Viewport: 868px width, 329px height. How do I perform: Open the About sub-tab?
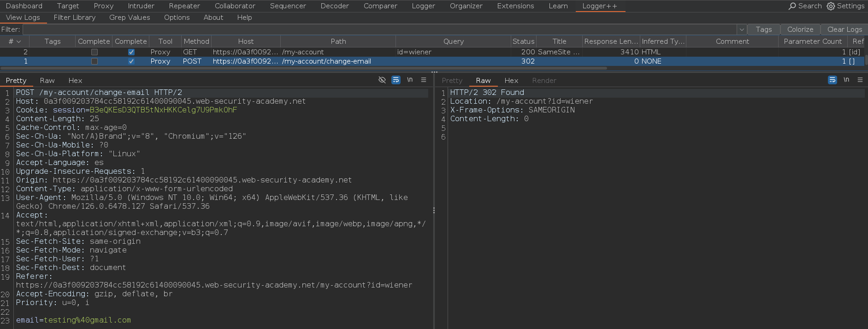tap(213, 18)
